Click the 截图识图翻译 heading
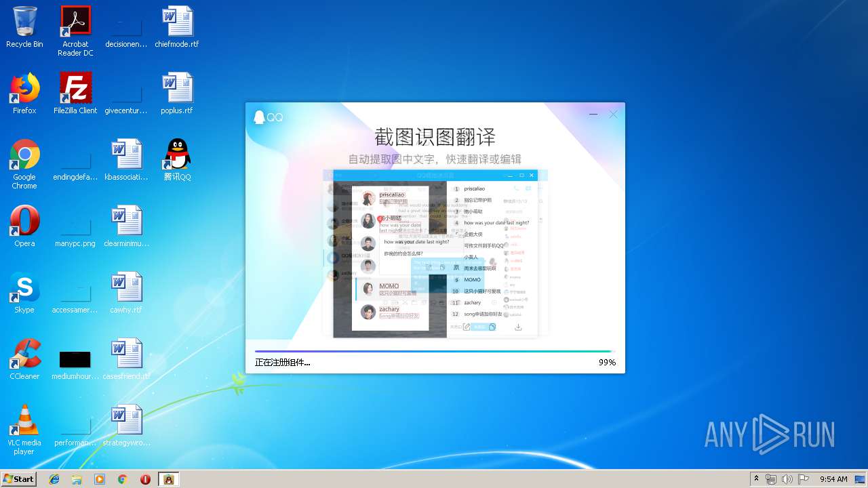 tap(435, 137)
